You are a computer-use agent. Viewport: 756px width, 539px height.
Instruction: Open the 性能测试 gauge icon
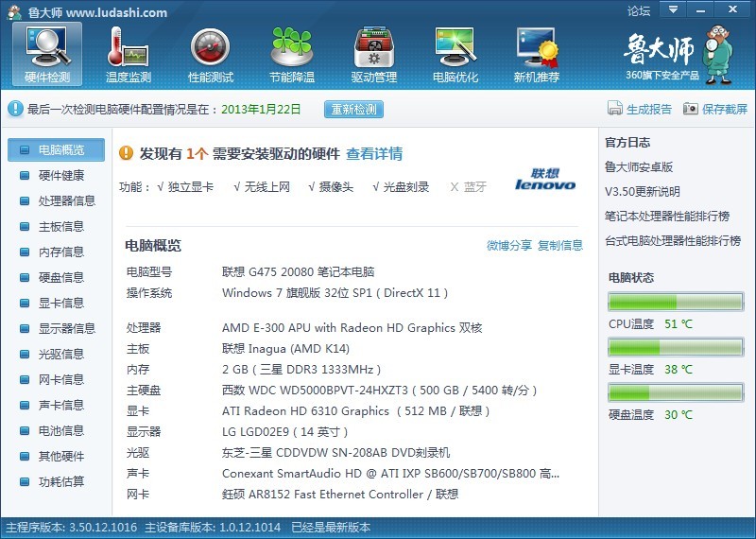pos(210,47)
